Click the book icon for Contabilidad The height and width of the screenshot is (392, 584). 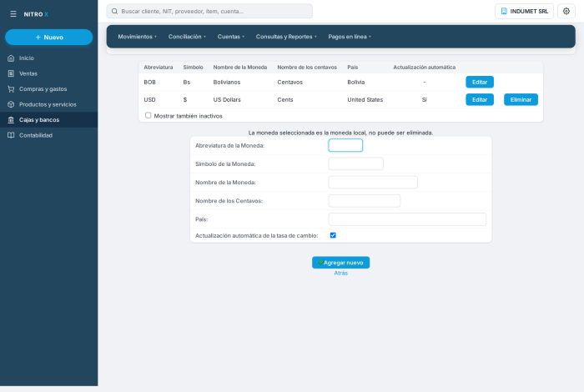(x=11, y=135)
